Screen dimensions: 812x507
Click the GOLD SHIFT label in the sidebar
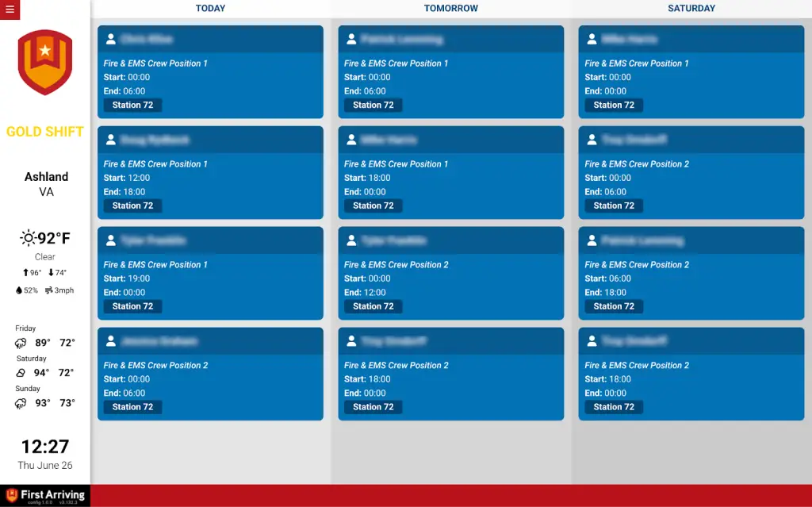(45, 132)
